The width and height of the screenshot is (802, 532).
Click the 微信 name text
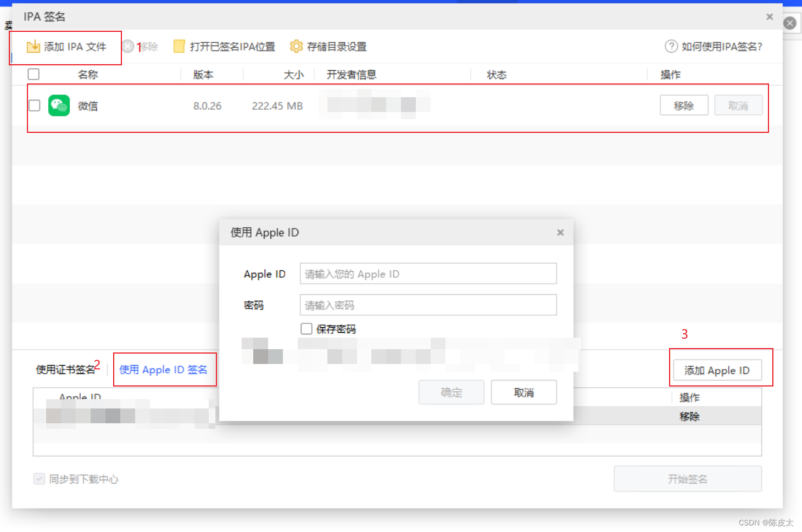[x=88, y=106]
